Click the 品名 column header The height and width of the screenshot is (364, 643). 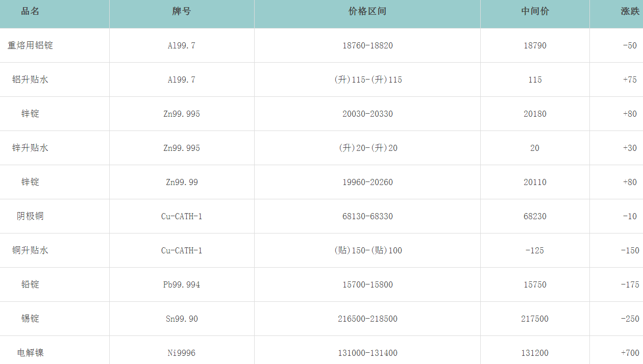click(x=30, y=11)
